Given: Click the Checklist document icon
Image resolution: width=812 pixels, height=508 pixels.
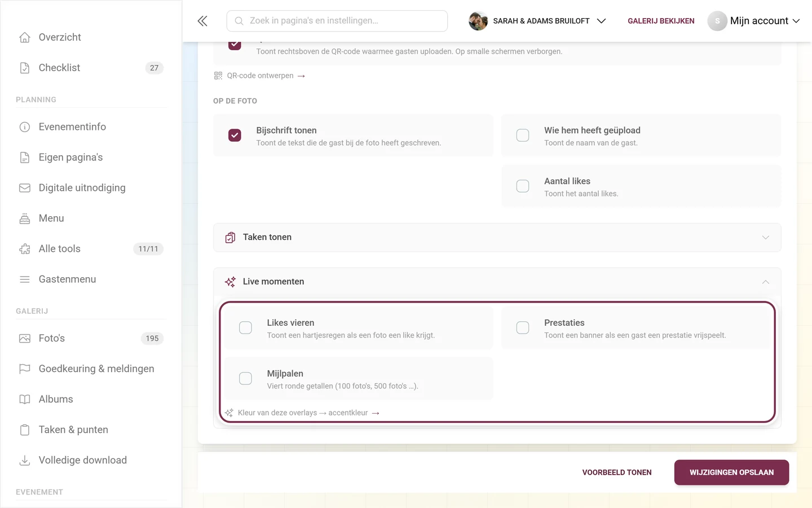Looking at the screenshot, I should pos(25,68).
